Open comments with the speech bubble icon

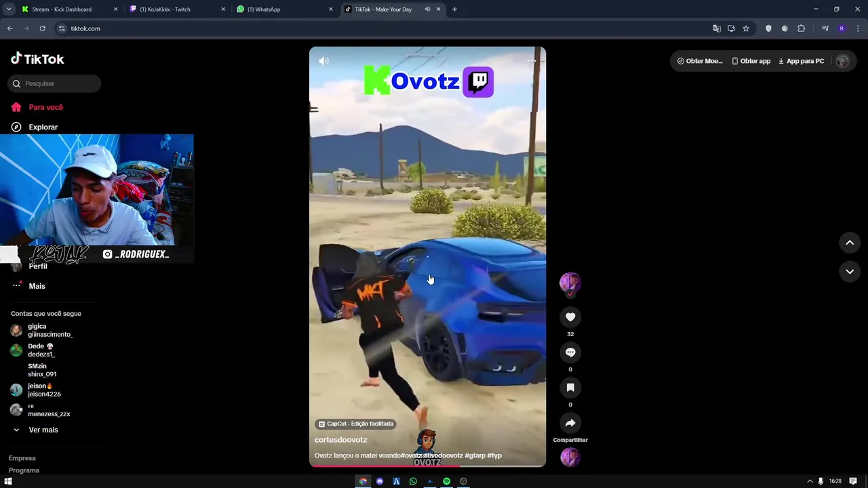pyautogui.click(x=570, y=352)
